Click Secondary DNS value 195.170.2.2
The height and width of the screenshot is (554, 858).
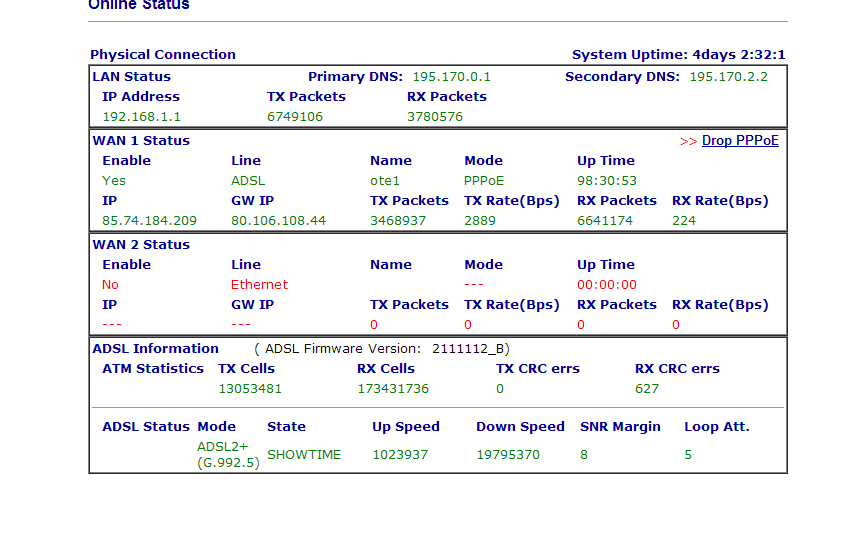[x=728, y=77]
